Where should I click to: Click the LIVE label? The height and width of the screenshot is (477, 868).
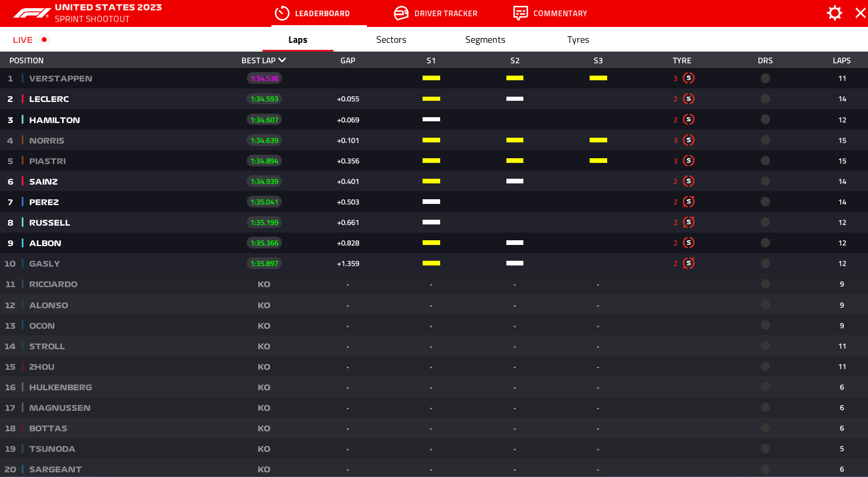tap(23, 40)
